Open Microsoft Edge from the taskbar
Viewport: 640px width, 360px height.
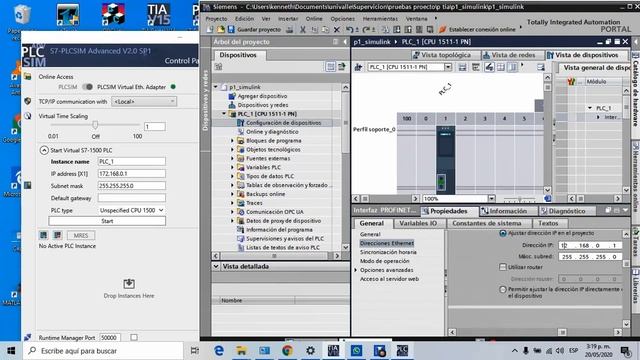[219, 351]
